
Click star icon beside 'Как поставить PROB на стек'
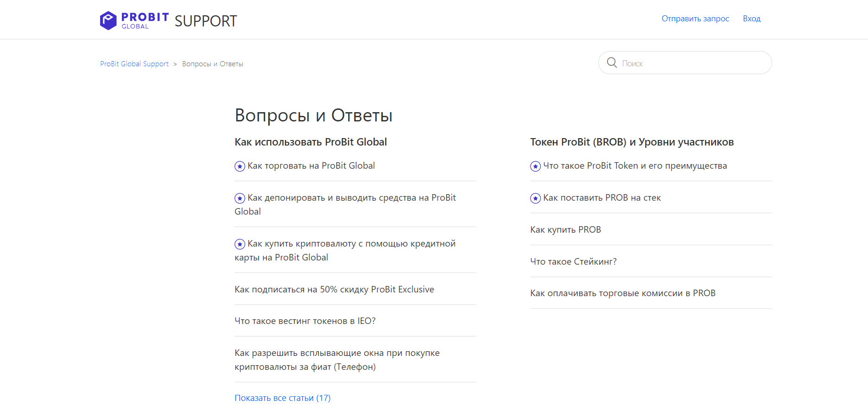535,198
